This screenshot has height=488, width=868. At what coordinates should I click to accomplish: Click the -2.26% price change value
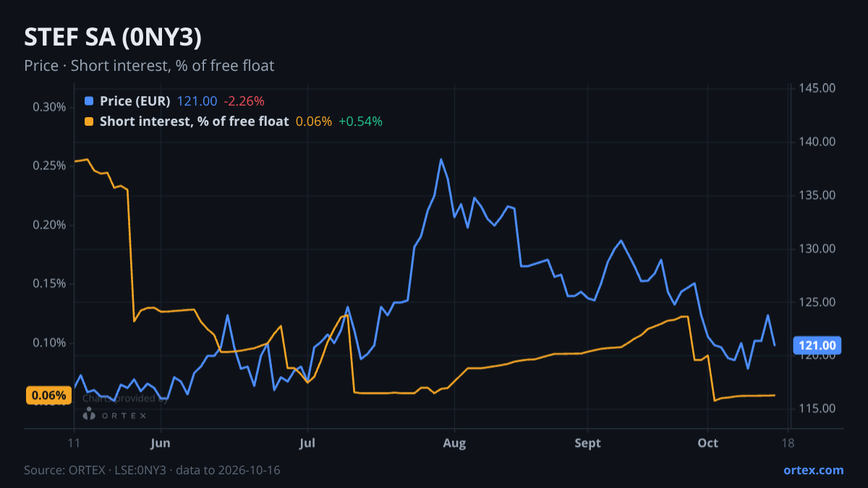(244, 101)
